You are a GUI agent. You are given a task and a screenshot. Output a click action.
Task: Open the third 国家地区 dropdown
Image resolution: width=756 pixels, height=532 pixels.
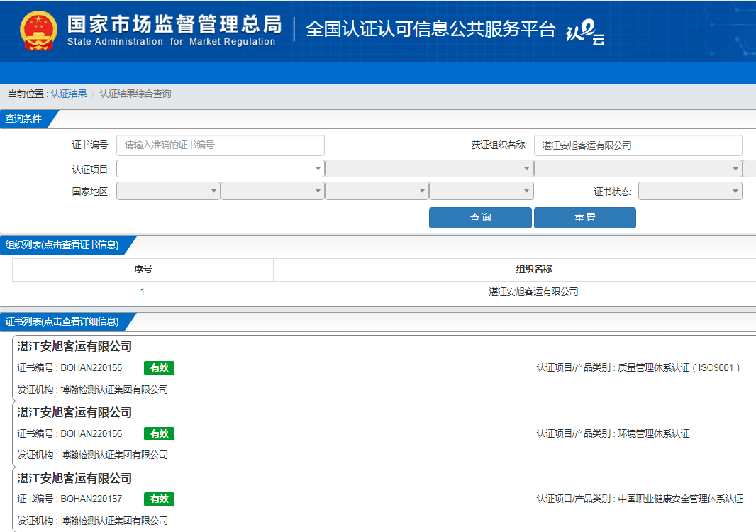click(x=377, y=191)
